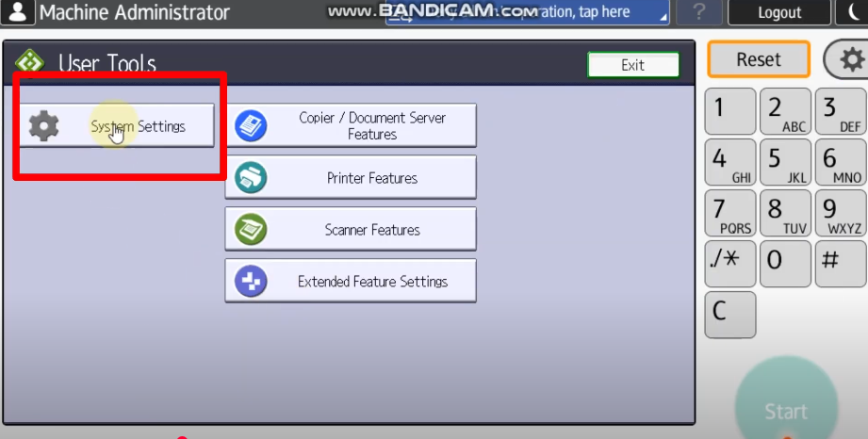Click the green scanner icon

click(251, 230)
